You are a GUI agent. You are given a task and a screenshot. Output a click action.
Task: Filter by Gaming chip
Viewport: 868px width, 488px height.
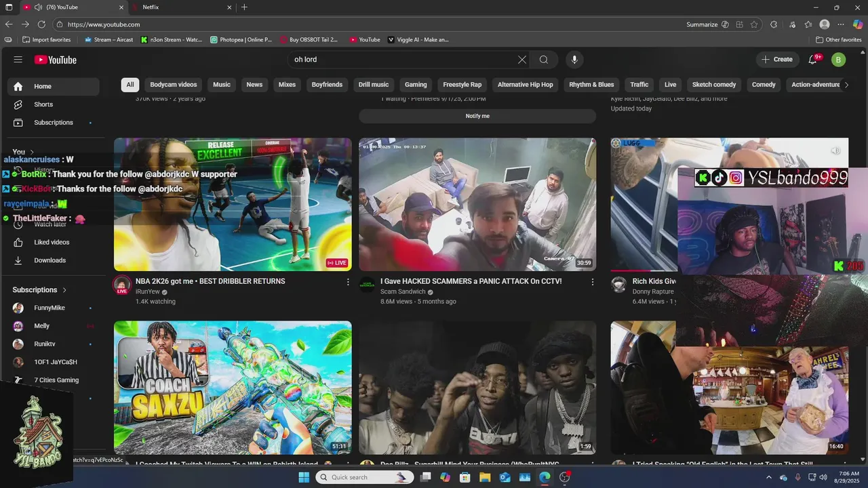click(x=416, y=85)
